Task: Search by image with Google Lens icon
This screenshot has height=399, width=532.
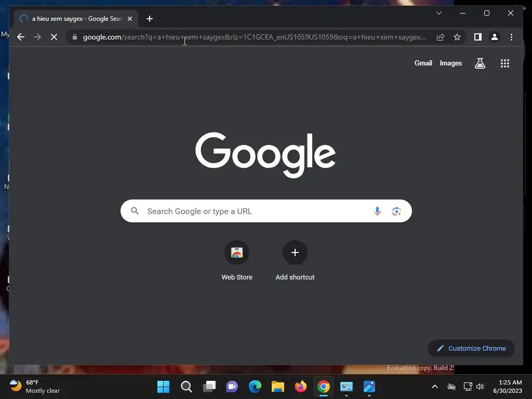Action: [x=396, y=211]
